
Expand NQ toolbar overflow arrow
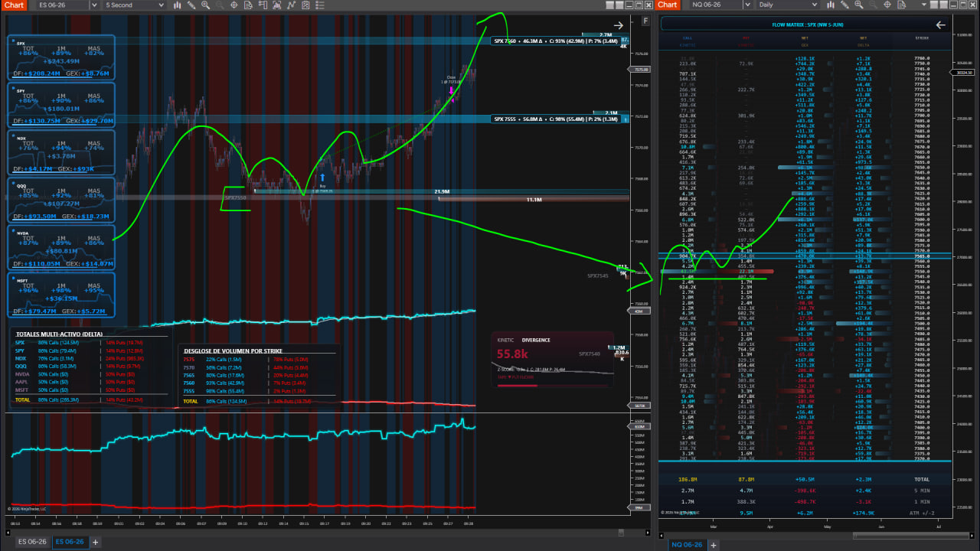(924, 5)
